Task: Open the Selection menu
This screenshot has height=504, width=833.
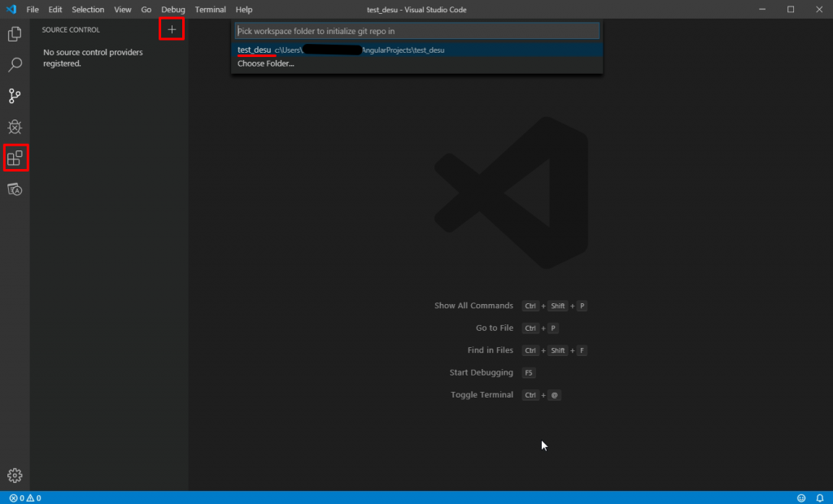Action: click(x=88, y=10)
